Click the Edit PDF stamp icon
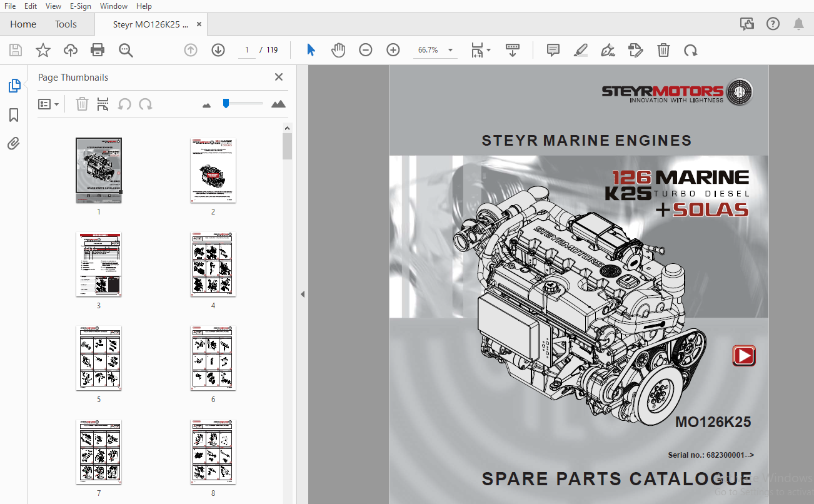 click(x=636, y=50)
